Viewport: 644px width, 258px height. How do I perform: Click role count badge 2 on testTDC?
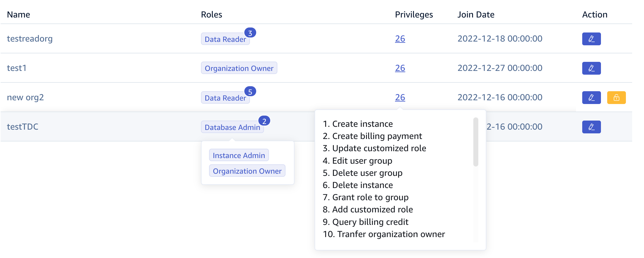(264, 121)
